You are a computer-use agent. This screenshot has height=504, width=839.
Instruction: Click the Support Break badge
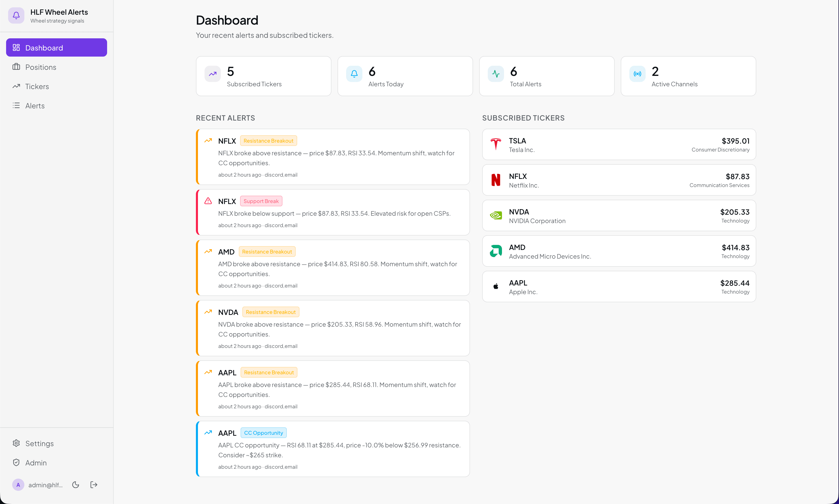261,201
